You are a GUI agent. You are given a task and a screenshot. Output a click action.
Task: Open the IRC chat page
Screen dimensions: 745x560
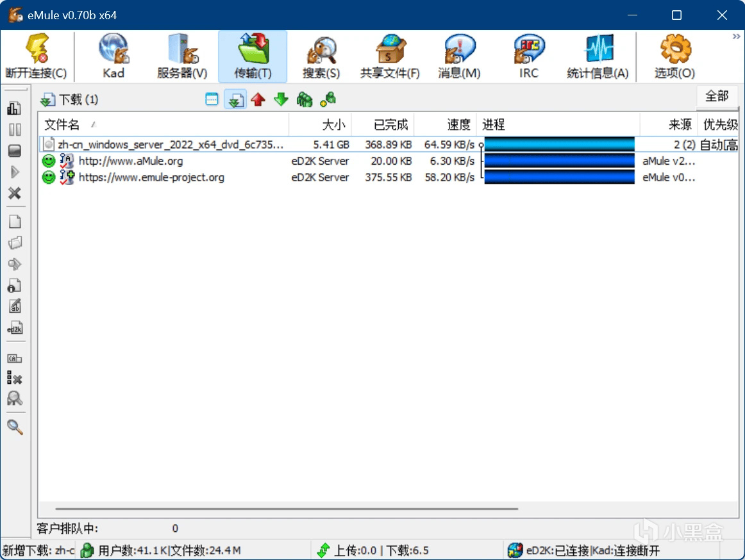(528, 56)
